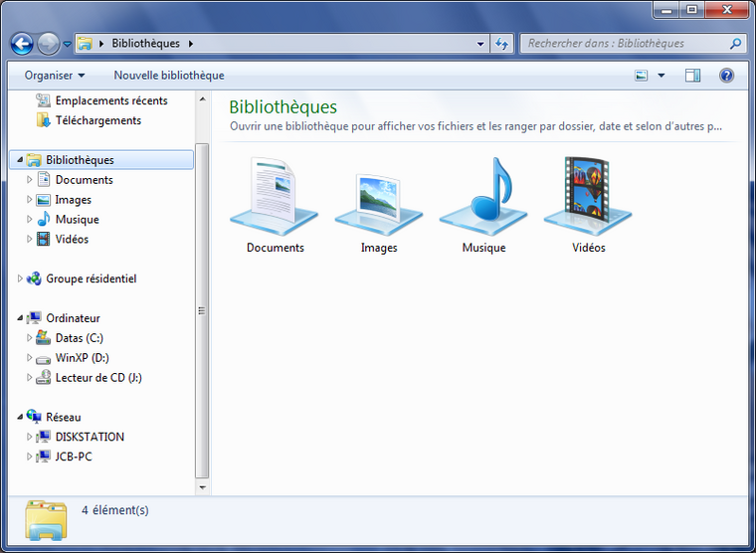Expand the Vidéos tree node
The height and width of the screenshot is (553, 756).
pyautogui.click(x=30, y=239)
